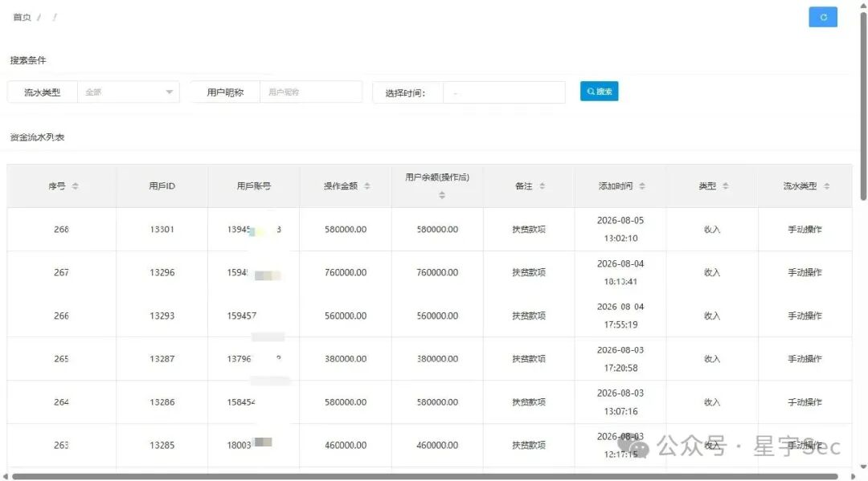Sort by 序号 column sort arrows

coord(76,186)
